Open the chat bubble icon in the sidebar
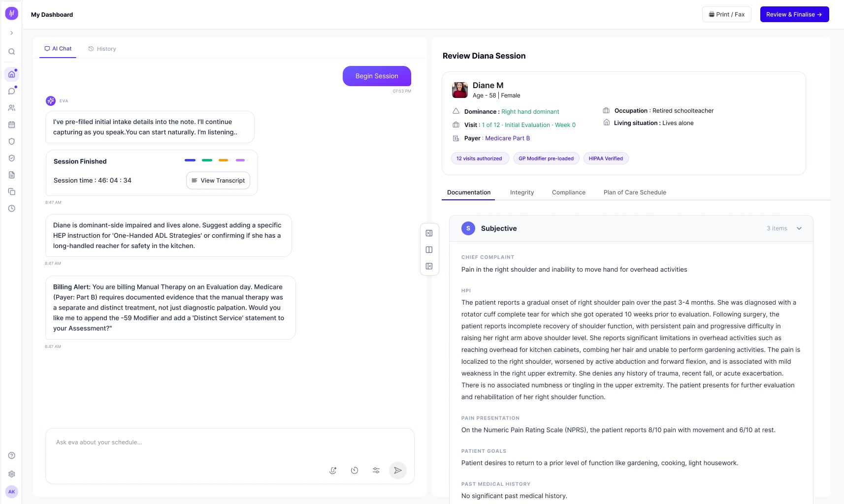Image resolution: width=844 pixels, height=504 pixels. point(12,91)
